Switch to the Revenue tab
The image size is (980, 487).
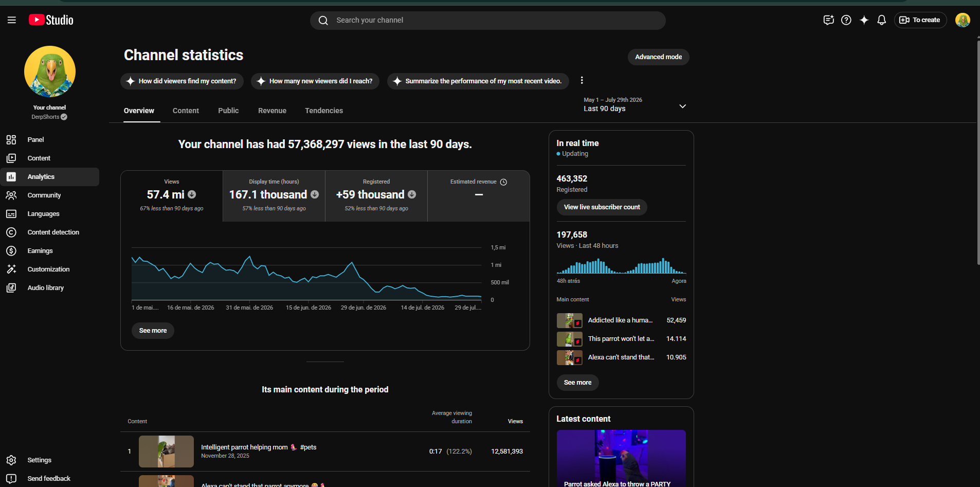tap(272, 111)
